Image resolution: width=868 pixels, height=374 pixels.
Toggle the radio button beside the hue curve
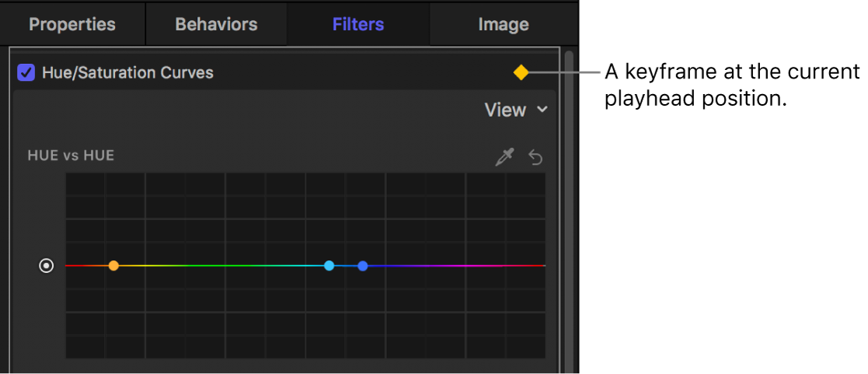coord(47,266)
